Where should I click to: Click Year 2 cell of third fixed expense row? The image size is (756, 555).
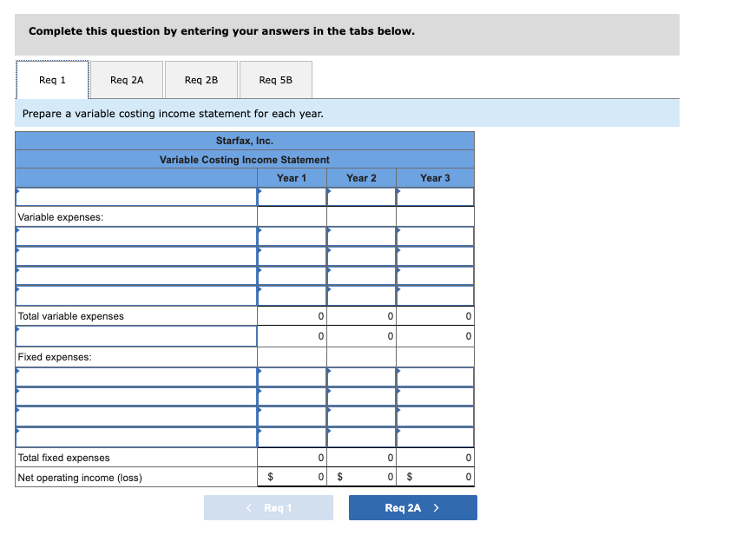pyautogui.click(x=361, y=417)
